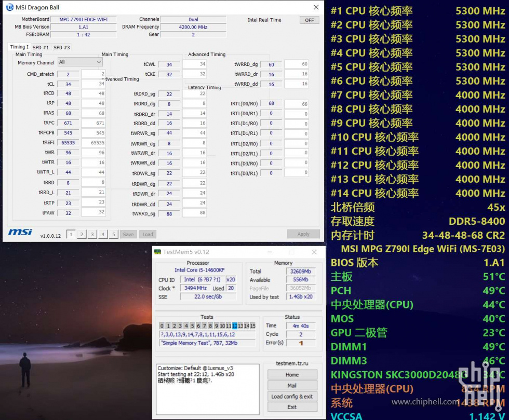Select profile slot 5 button

[x=114, y=234]
